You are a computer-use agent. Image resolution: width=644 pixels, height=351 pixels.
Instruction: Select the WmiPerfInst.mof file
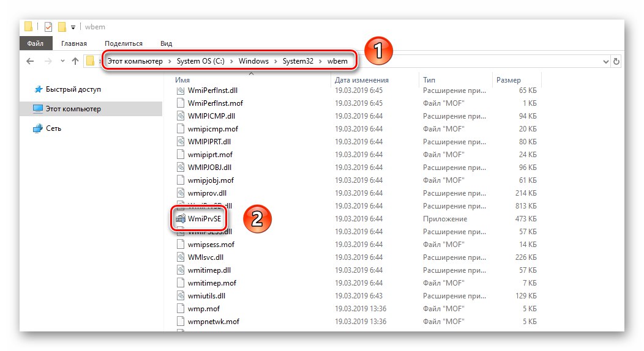(x=215, y=103)
